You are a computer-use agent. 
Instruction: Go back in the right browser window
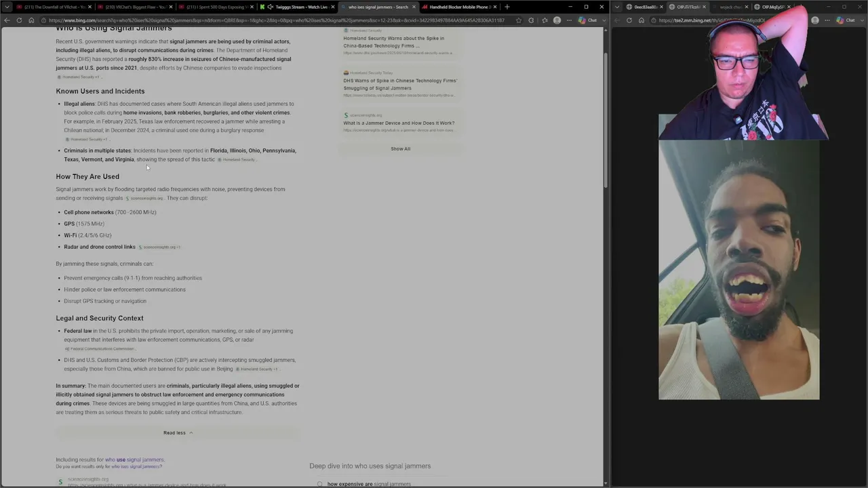617,20
